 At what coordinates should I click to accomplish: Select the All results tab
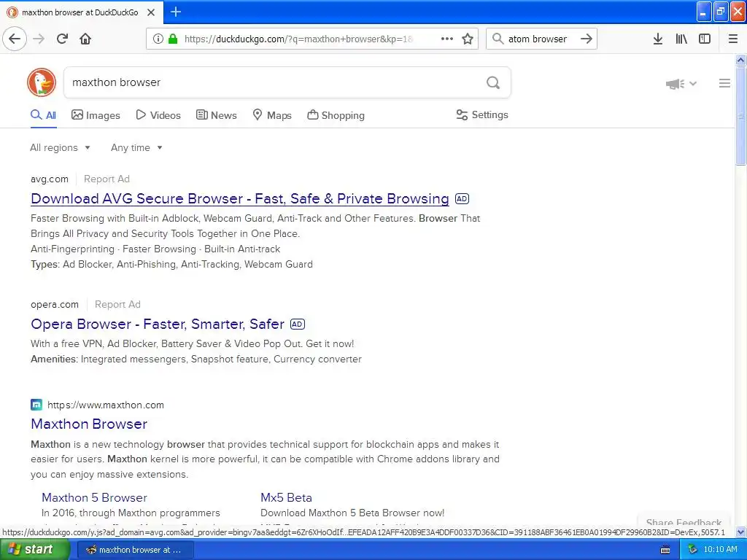tap(43, 115)
